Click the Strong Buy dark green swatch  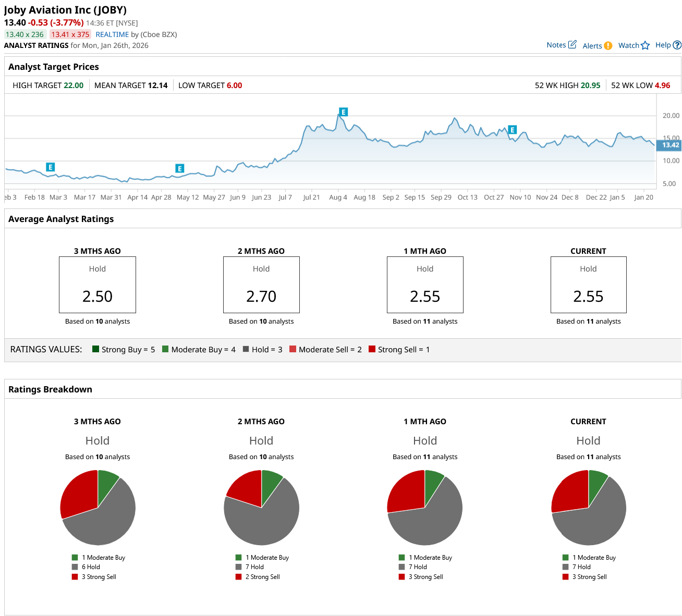pos(95,349)
